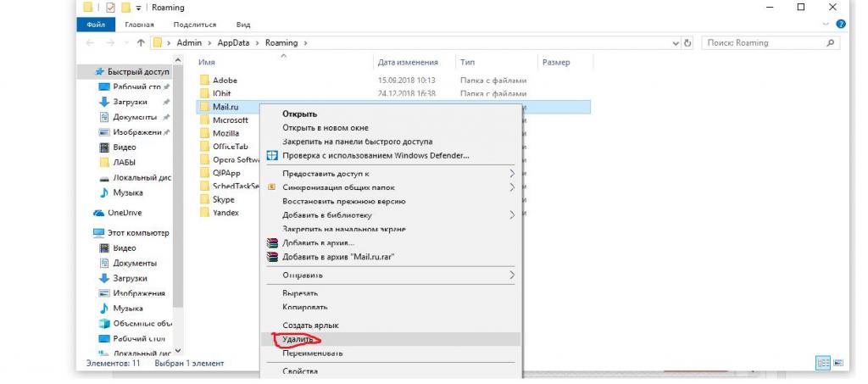The image size is (868, 384).
Task: Click the Yandex folder icon
Action: [204, 213]
